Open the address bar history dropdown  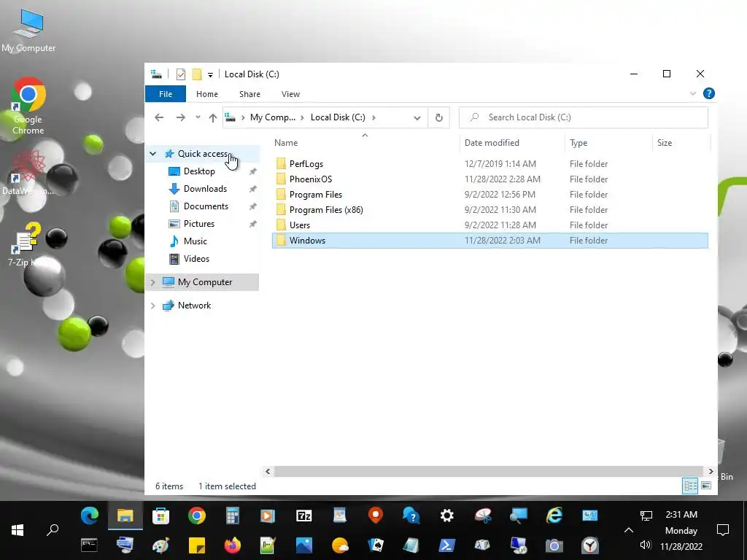click(417, 117)
